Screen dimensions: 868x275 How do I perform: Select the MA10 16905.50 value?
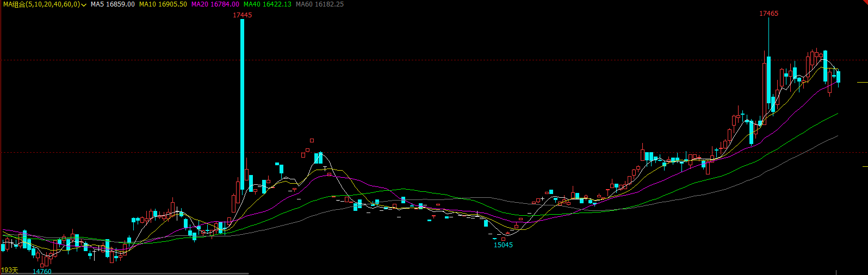click(x=163, y=4)
